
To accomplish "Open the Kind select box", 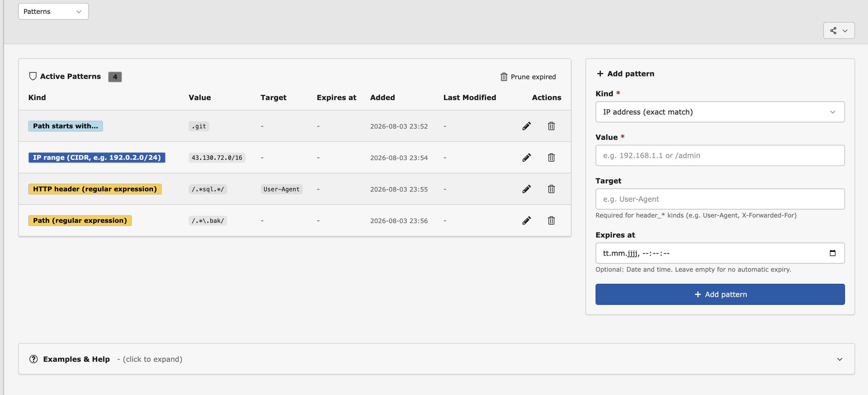I will click(720, 112).
